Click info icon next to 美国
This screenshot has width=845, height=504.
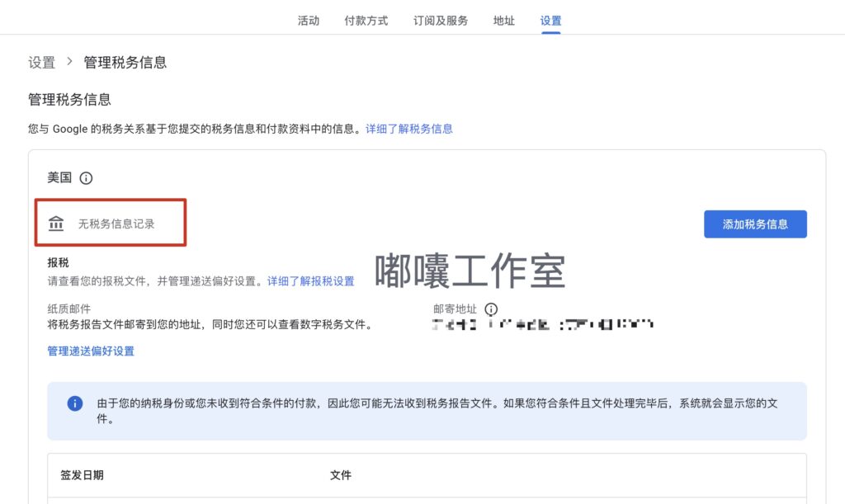[86, 178]
